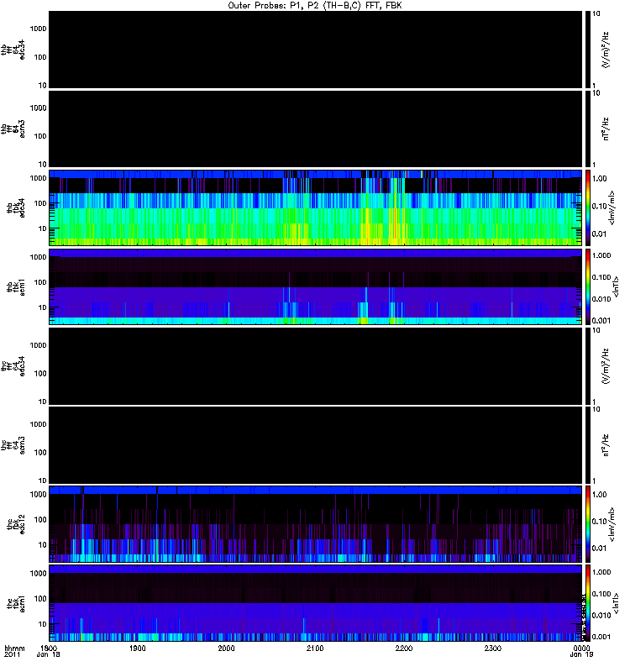Click the thc fbk scm1 color scale bar
This screenshot has height=672, width=630.
tap(588, 603)
